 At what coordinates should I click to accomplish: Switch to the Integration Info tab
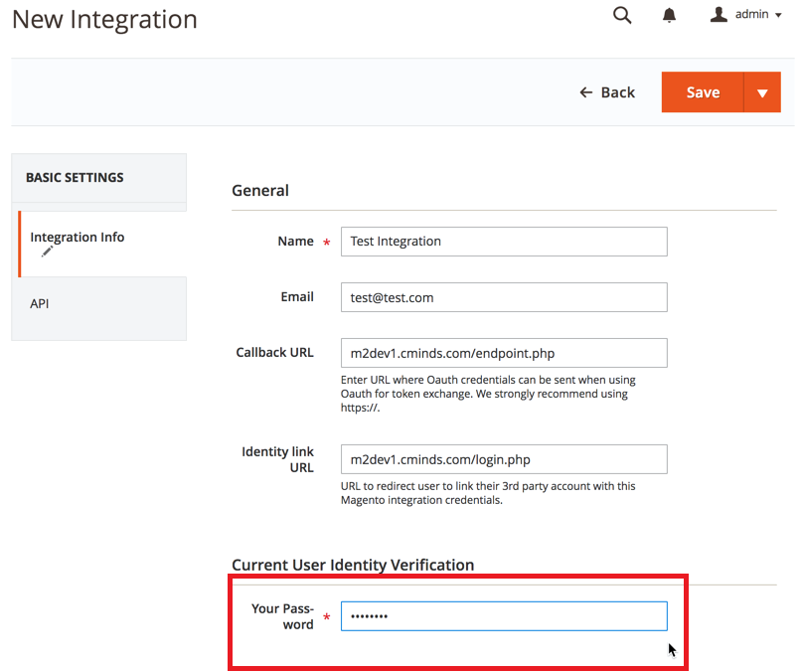[x=78, y=238]
